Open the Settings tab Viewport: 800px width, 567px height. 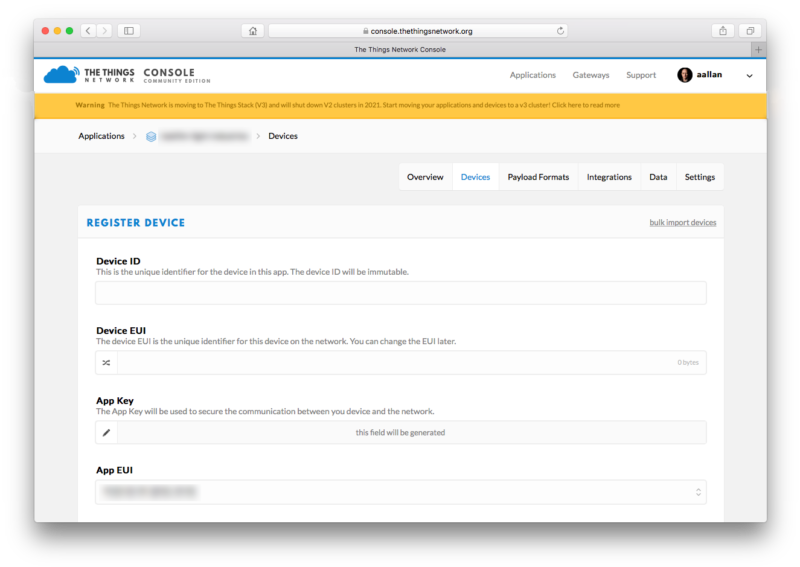pos(699,177)
